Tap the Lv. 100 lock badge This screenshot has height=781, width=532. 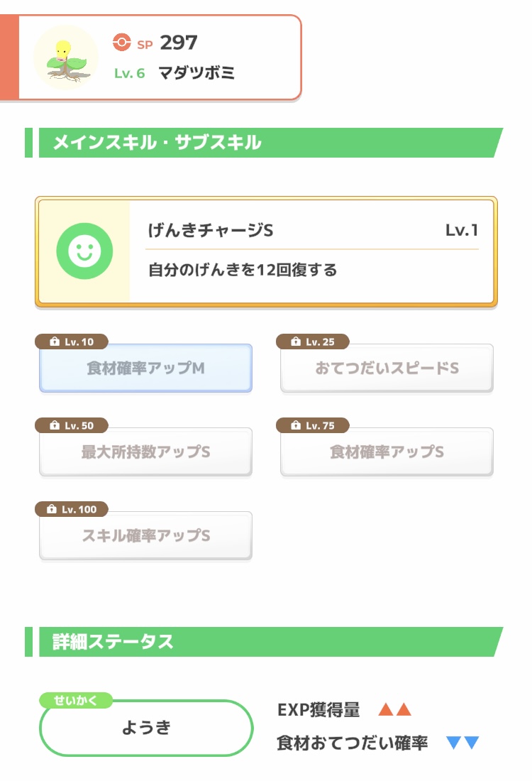point(72,509)
